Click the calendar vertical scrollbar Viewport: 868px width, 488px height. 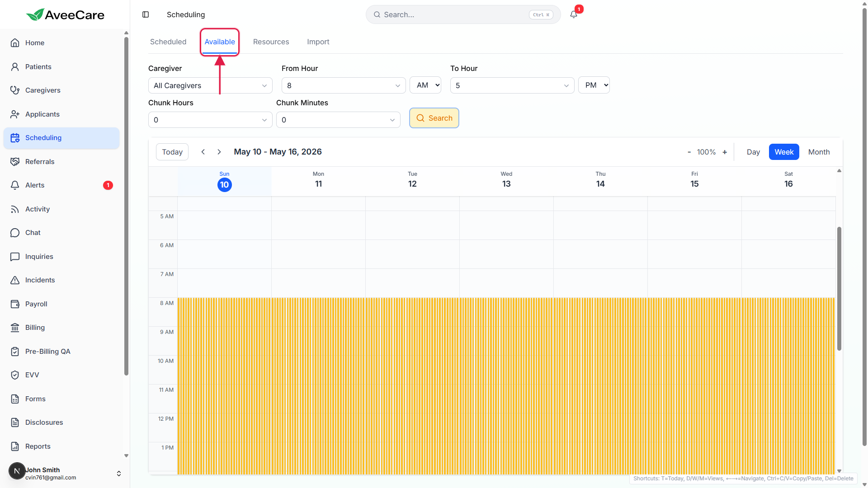point(839,289)
